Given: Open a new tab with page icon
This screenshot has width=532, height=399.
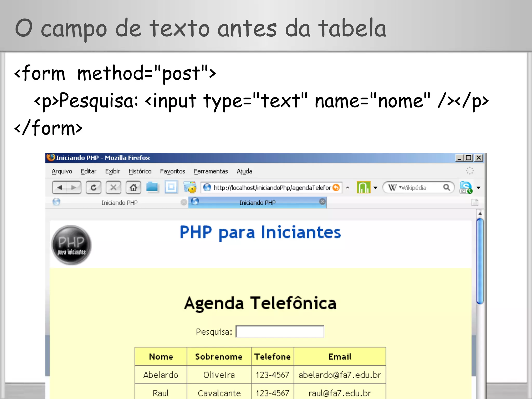Looking at the screenshot, I should click(x=475, y=202).
